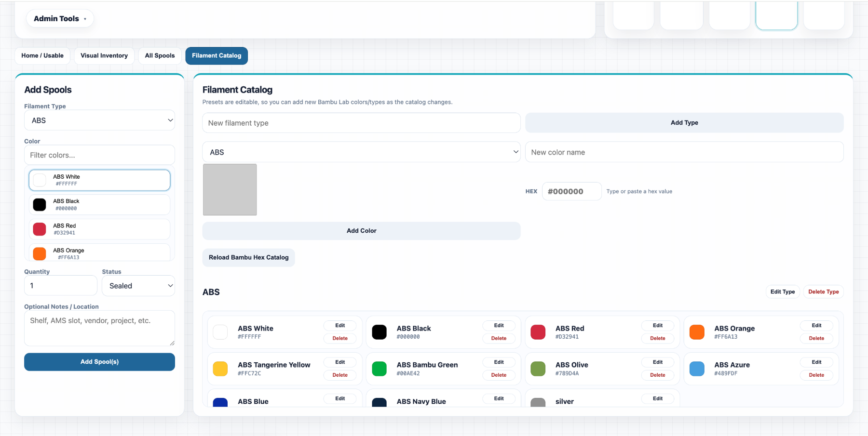Delete the ABS Bambu Green color

[x=499, y=375]
